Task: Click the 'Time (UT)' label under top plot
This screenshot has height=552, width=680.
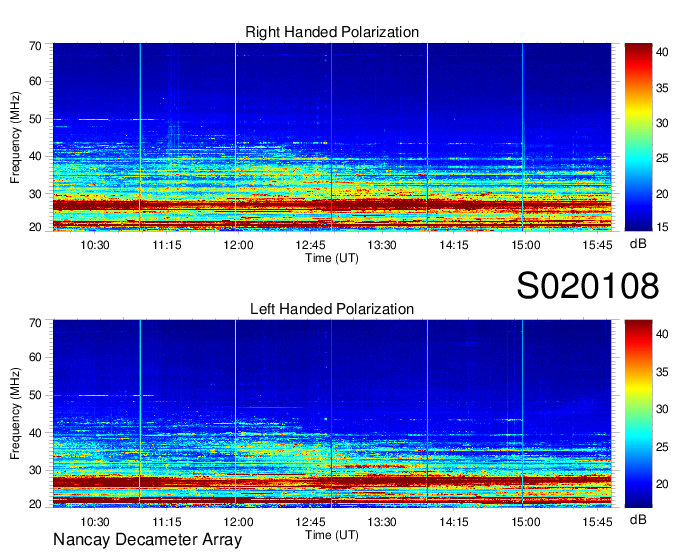Action: click(x=332, y=258)
